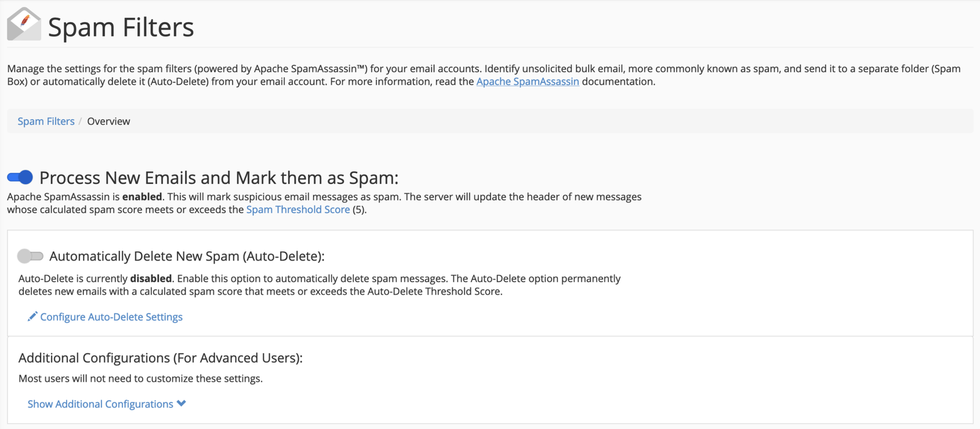Screen dimensions: 980x429
Task: Click the Spam Filters envelope icon
Action: coord(24,25)
